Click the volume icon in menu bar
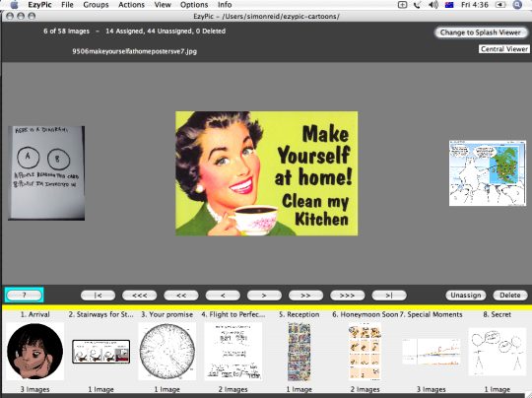Viewport: 532px width, 398px height. (x=433, y=5)
